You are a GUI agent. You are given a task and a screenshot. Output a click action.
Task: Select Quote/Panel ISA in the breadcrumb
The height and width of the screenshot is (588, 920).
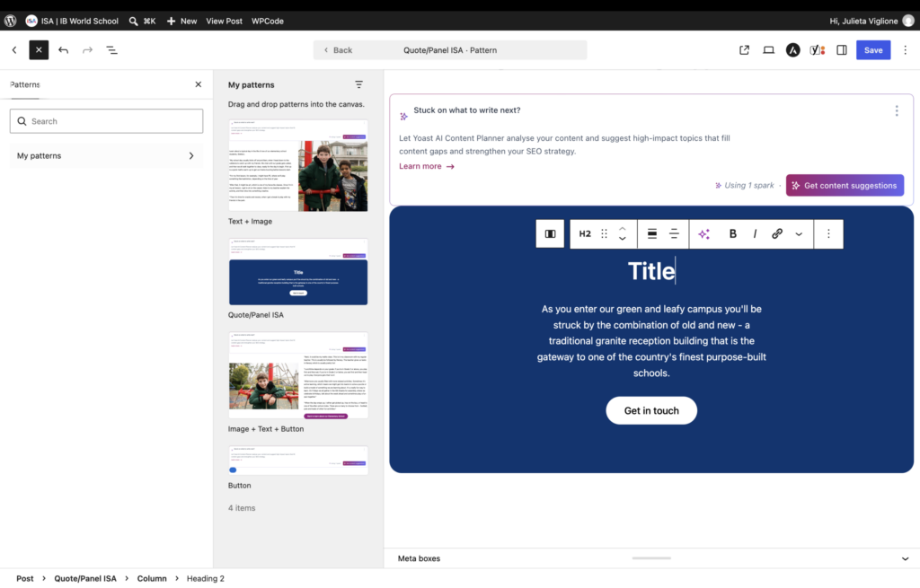click(x=85, y=578)
